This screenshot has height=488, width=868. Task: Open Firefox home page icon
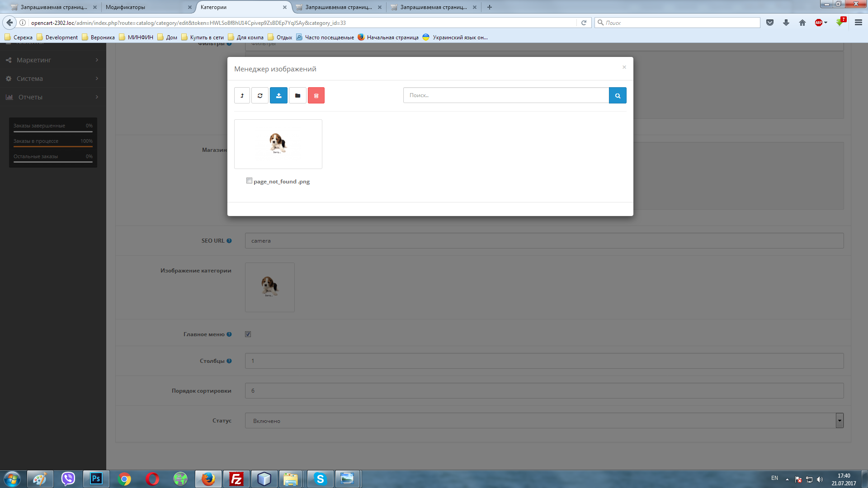click(x=802, y=23)
